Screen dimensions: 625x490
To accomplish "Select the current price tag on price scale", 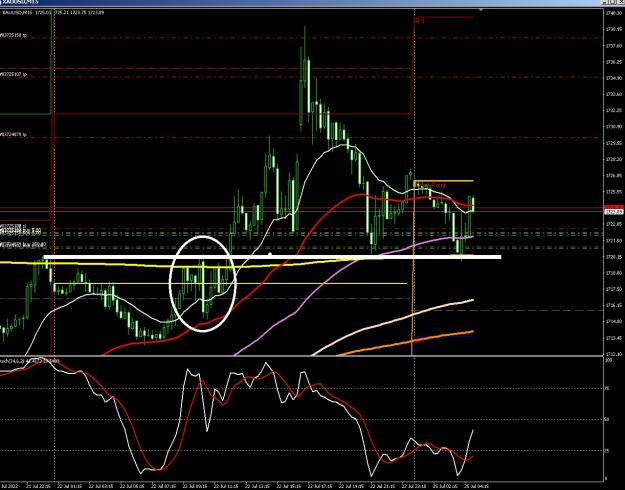I will [x=614, y=212].
